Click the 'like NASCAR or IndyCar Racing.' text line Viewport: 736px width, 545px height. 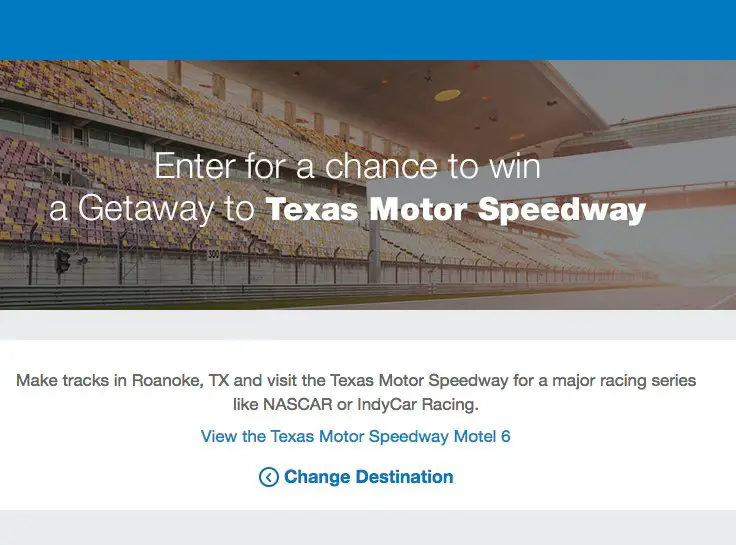pyautogui.click(x=356, y=405)
